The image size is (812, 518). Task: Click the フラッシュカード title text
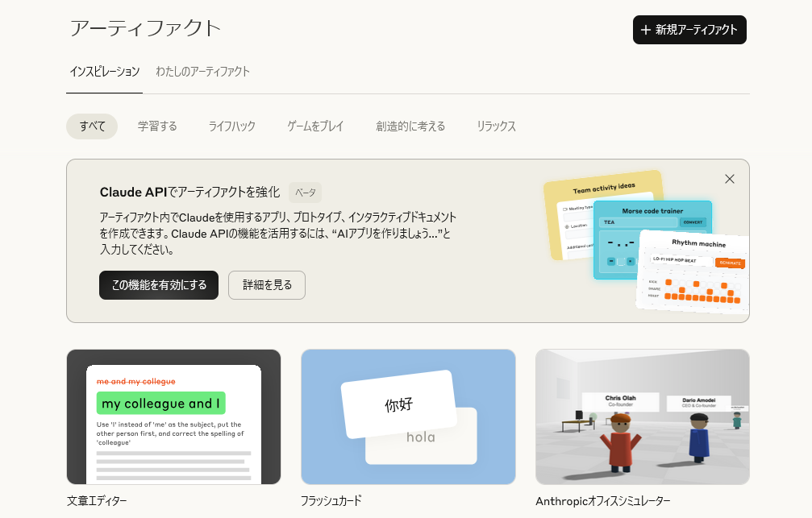331,501
